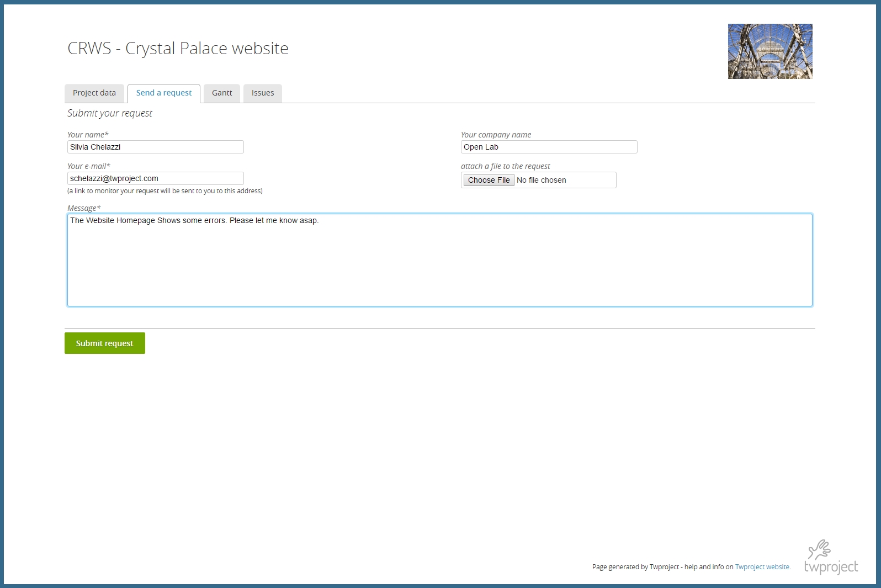Click the company name field with Open Lab
The image size is (881, 588).
pyautogui.click(x=549, y=147)
